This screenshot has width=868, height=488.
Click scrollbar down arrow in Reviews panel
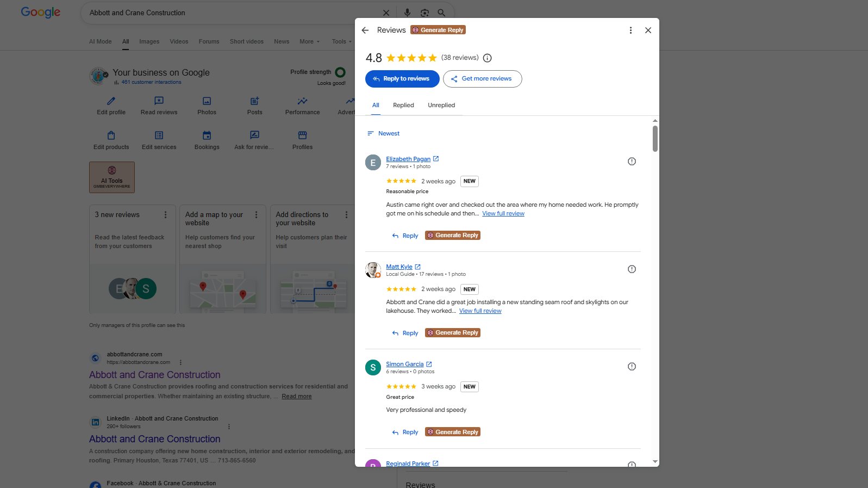pos(655,462)
